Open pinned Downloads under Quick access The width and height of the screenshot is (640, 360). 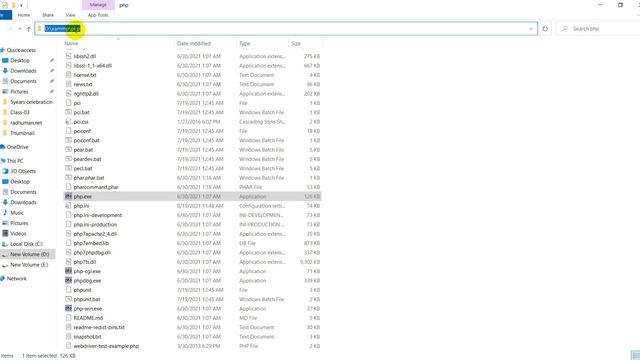[x=23, y=71]
